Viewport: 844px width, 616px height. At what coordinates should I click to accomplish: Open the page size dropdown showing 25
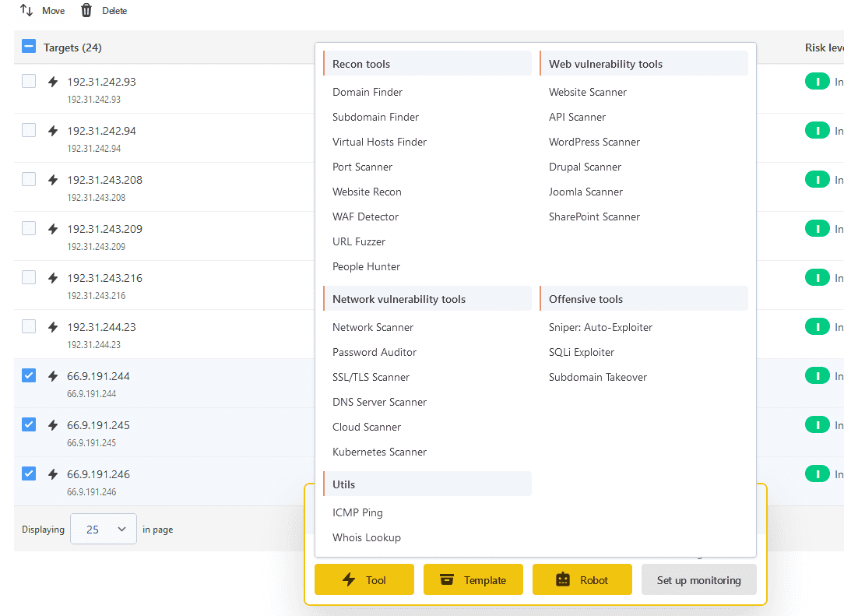click(104, 529)
